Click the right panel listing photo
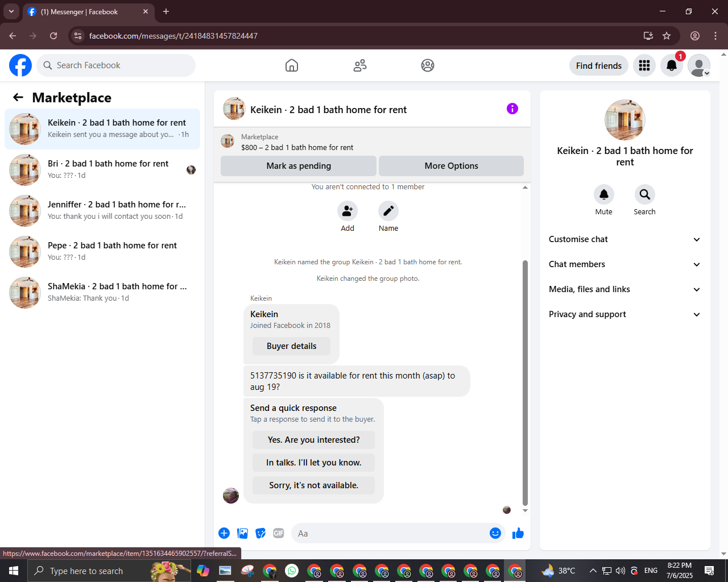 click(x=624, y=120)
